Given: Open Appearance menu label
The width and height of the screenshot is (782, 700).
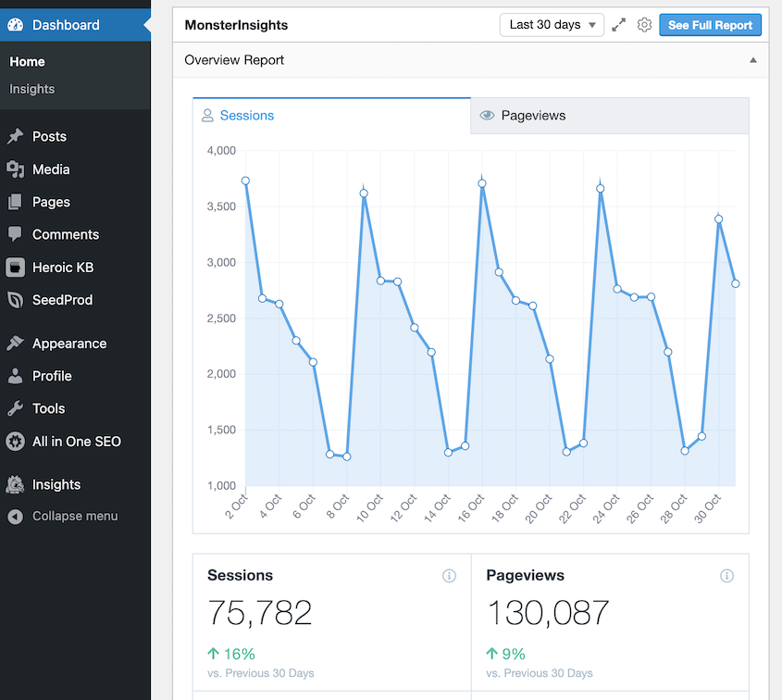Looking at the screenshot, I should pyautogui.click(x=69, y=344).
